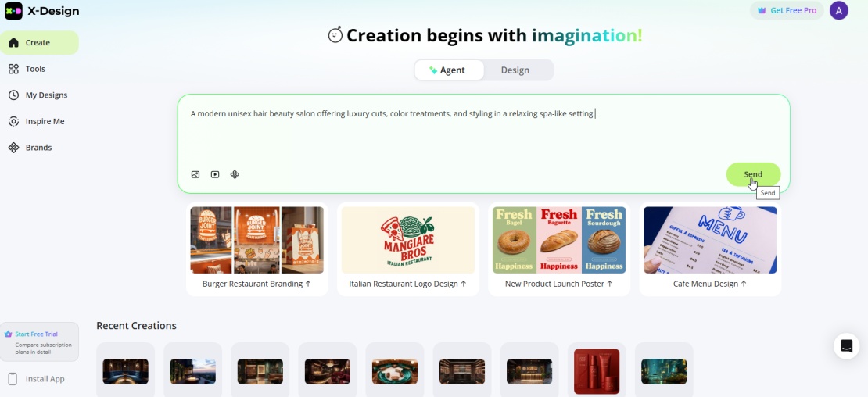The width and height of the screenshot is (868, 397).
Task: Click the brand kit icon in prompt box
Action: (235, 175)
